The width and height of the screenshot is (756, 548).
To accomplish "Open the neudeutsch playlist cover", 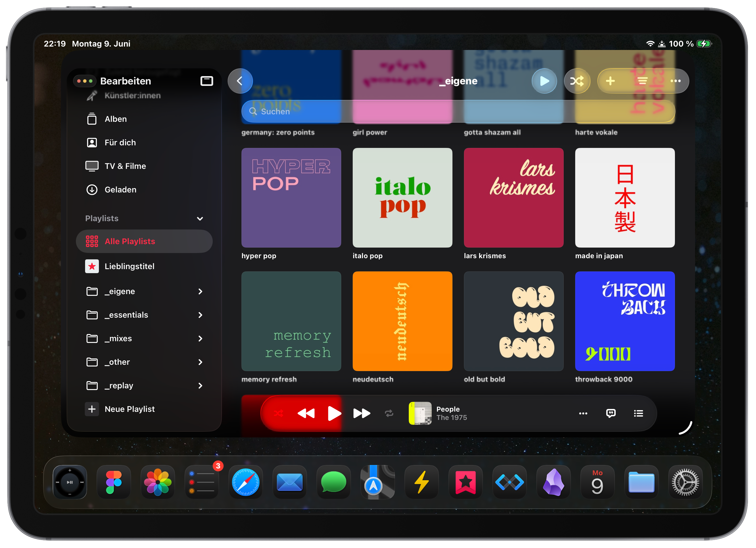I will click(x=402, y=321).
